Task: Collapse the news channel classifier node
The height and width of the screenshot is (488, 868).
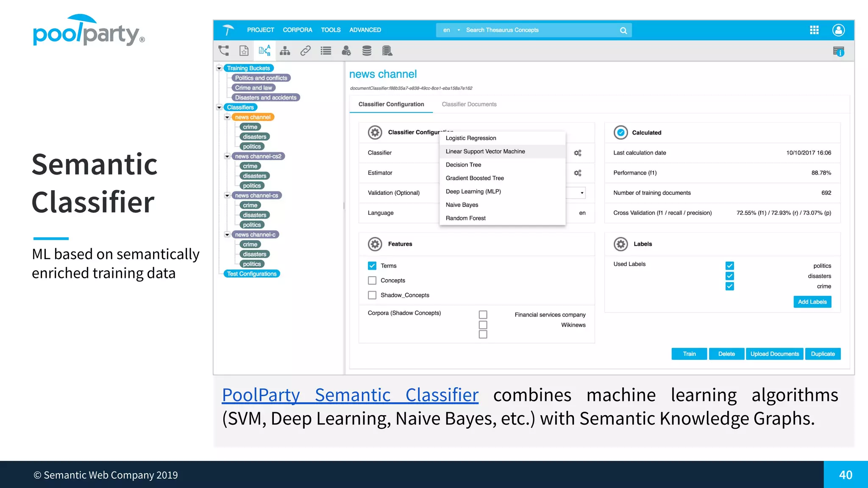Action: click(227, 117)
